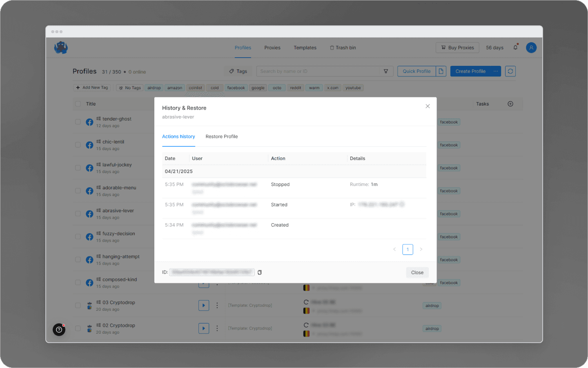Screen dimensions: 588x368
Task: Open the Tags filter button
Action: 238,71
